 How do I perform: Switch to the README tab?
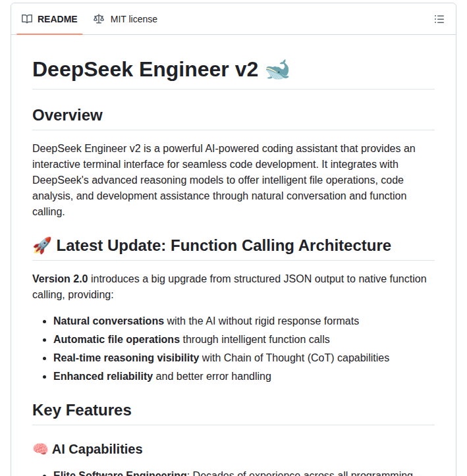[49, 19]
